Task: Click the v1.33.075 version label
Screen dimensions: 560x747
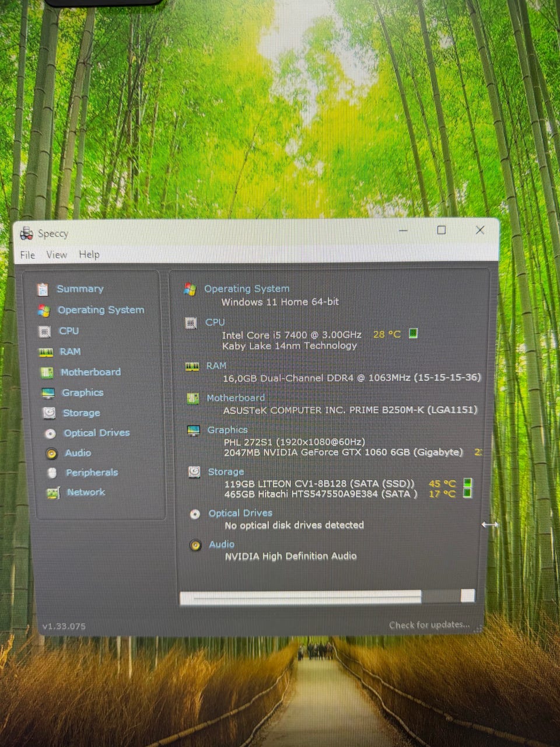Action: (x=64, y=627)
